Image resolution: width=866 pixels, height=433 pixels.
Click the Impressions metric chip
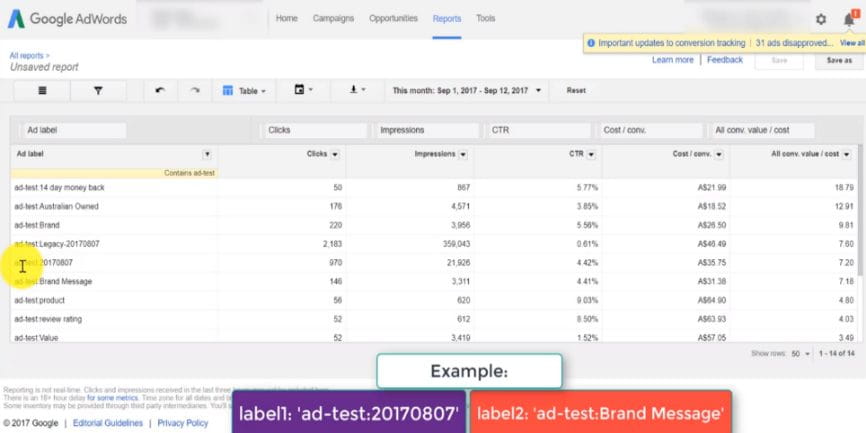426,130
